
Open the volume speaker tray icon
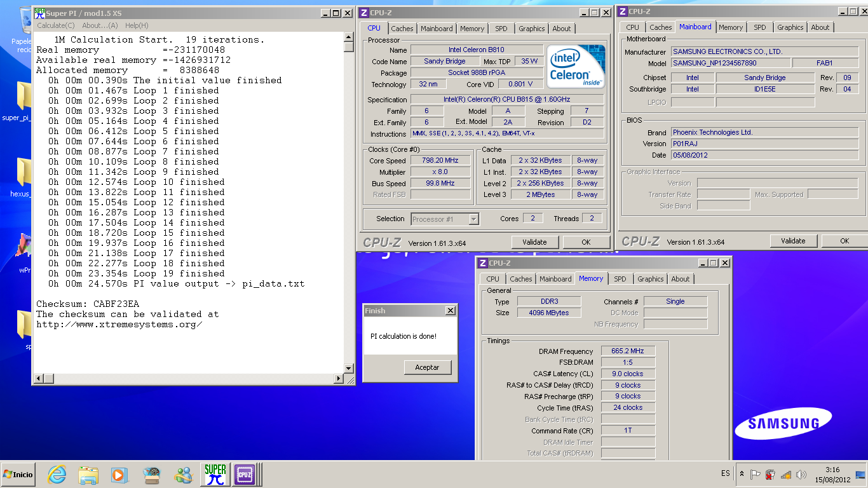pyautogui.click(x=801, y=474)
